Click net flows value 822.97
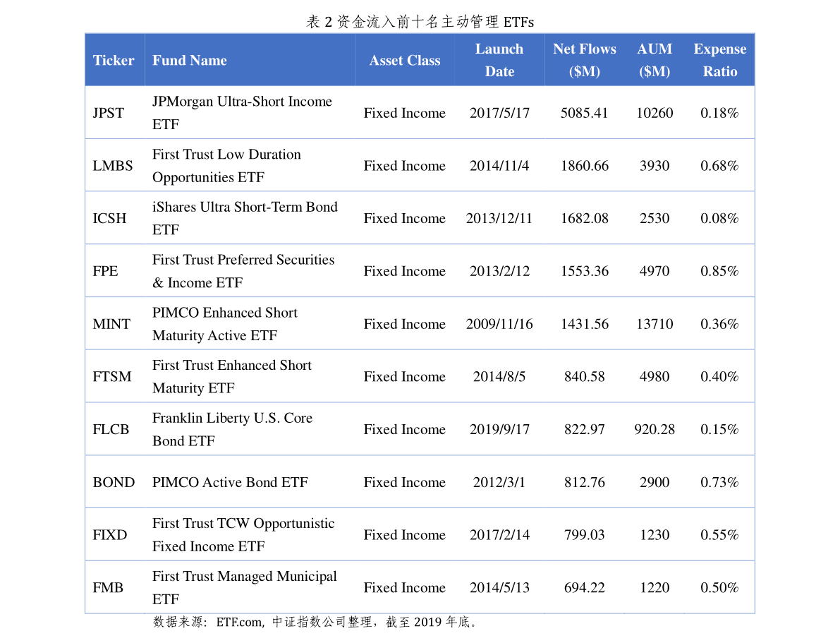This screenshot has height=643, width=840. (x=585, y=429)
